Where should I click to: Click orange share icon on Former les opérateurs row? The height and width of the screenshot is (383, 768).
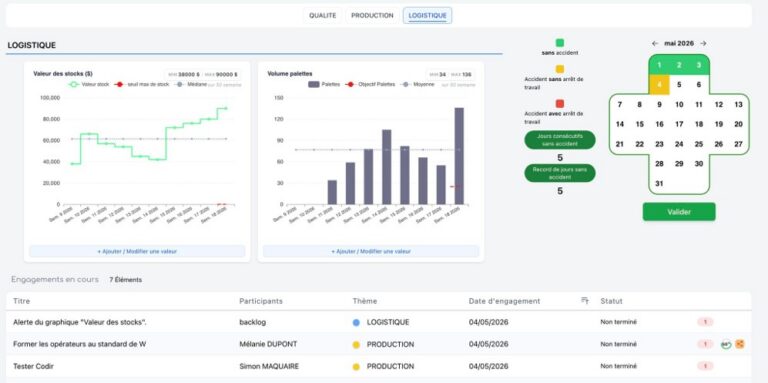[740, 344]
